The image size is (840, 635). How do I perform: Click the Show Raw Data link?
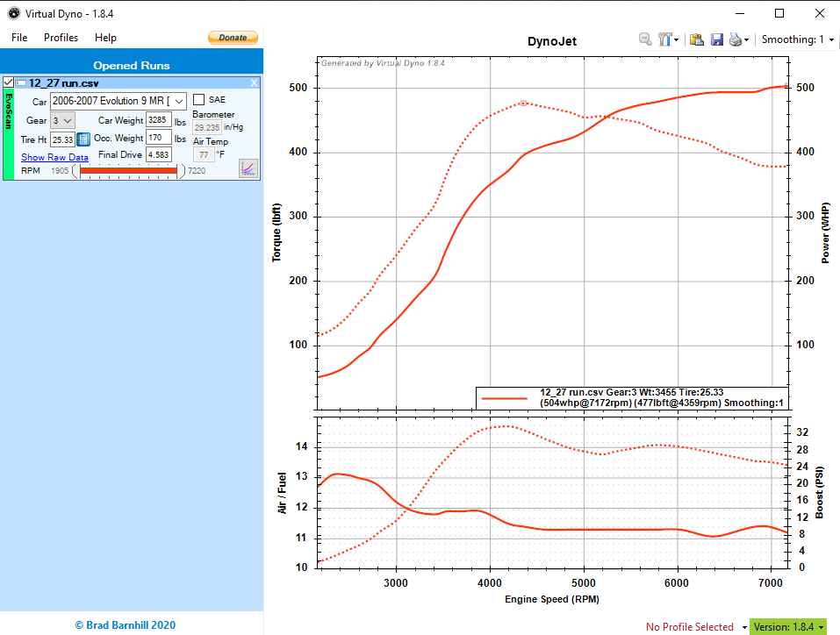point(54,157)
